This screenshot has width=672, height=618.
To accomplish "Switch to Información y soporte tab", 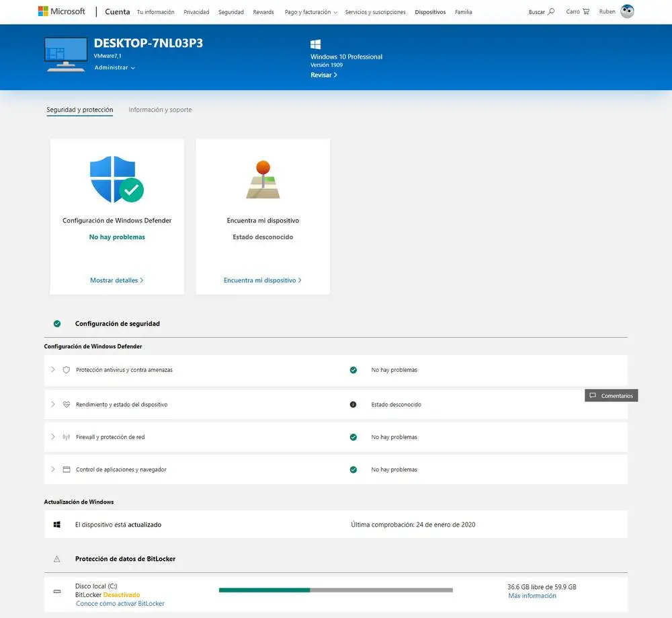I will pos(160,110).
